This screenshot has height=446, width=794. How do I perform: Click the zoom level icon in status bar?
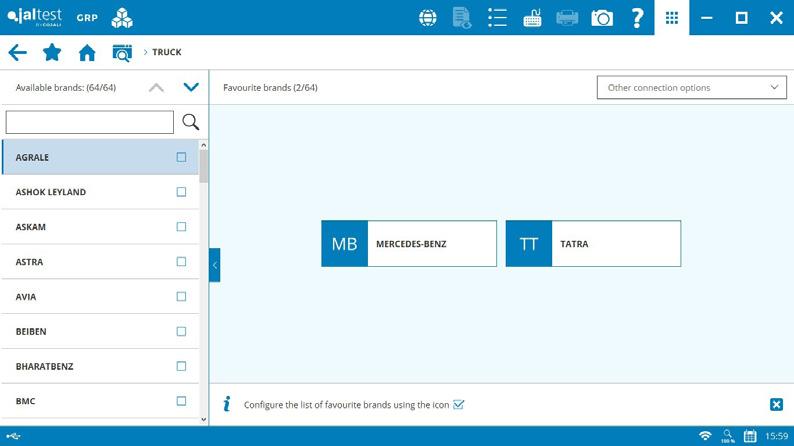point(728,436)
